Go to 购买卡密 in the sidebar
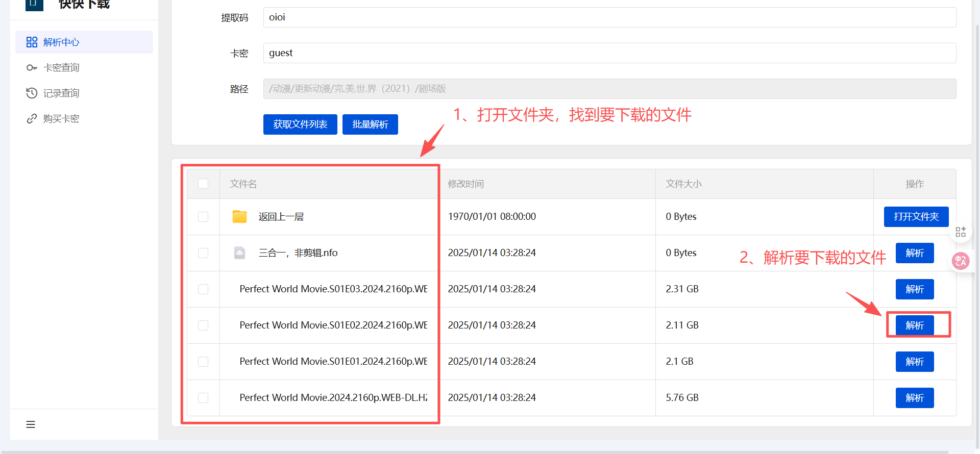Screen dimensions: 980x454 tap(61, 119)
